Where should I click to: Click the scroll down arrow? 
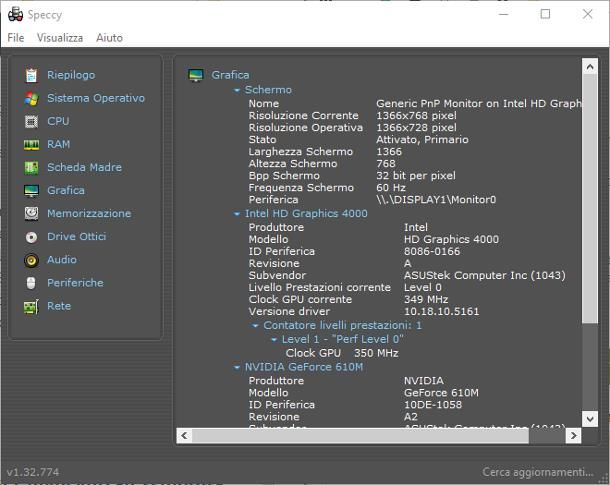(x=590, y=419)
